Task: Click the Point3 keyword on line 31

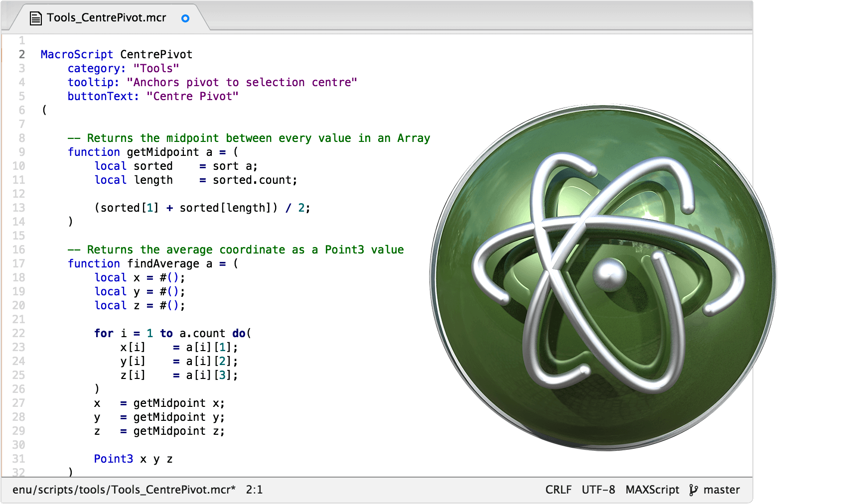Action: point(114,459)
